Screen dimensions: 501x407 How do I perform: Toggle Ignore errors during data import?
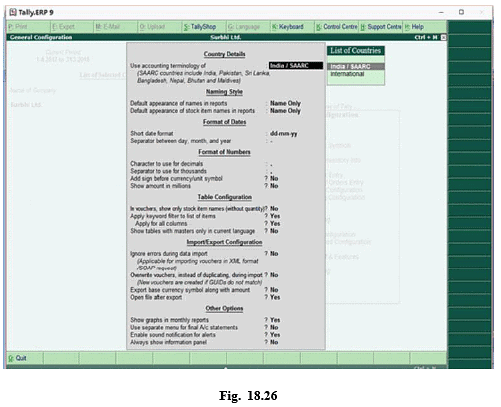click(274, 254)
